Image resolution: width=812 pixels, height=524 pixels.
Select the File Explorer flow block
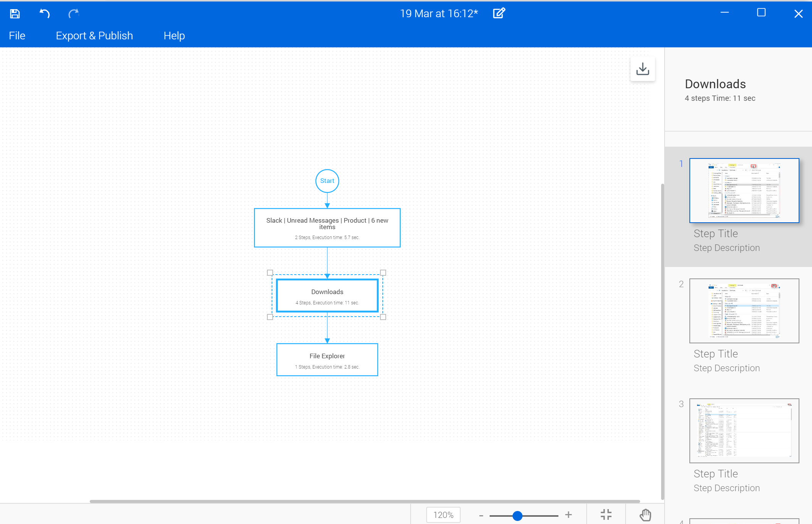(x=327, y=360)
